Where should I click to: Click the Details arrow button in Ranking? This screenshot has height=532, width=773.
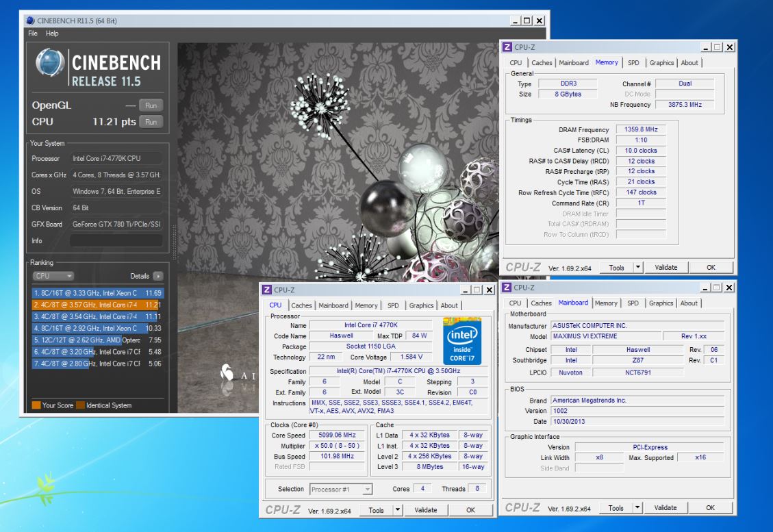(157, 276)
